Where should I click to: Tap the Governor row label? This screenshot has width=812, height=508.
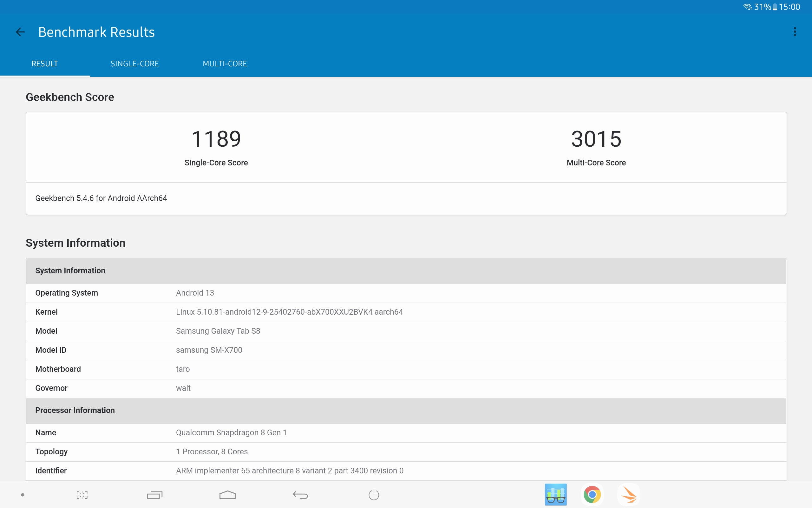coord(51,388)
